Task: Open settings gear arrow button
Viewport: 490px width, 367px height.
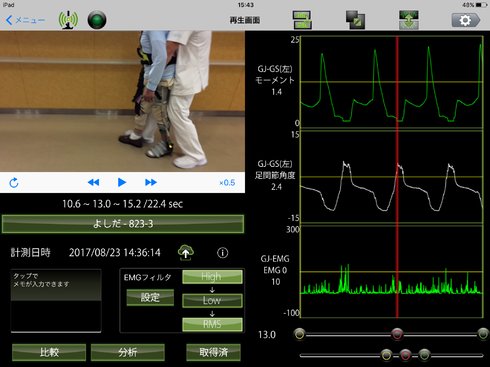Action: pyautogui.click(x=466, y=20)
